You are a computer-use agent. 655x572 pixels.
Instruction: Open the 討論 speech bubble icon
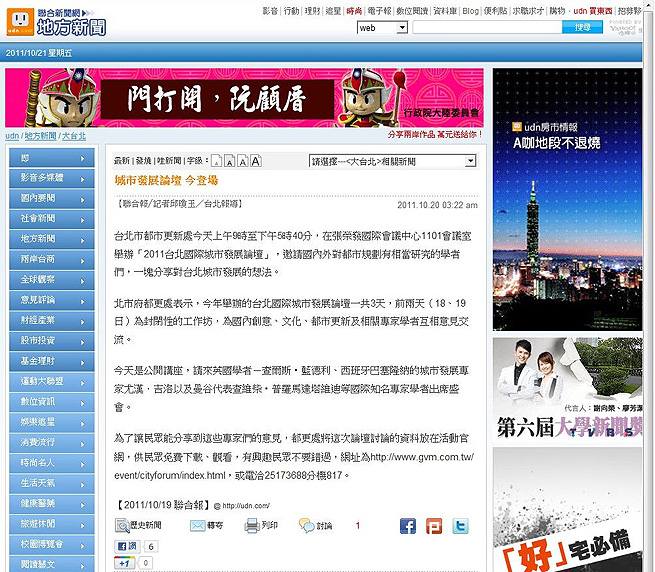pos(305,525)
